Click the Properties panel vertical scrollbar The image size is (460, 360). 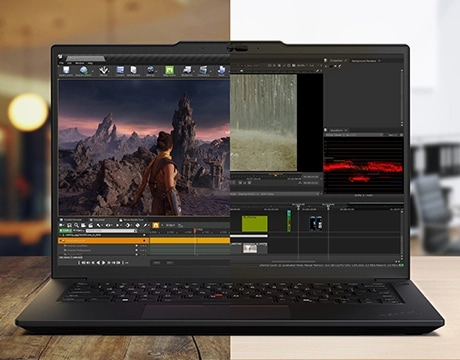[x=402, y=97]
